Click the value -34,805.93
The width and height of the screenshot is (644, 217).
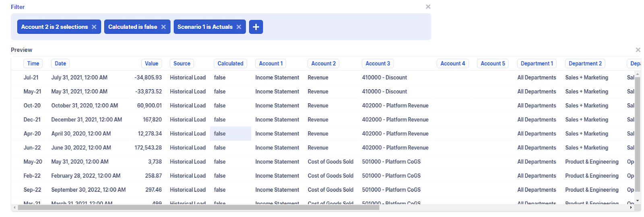coord(148,78)
